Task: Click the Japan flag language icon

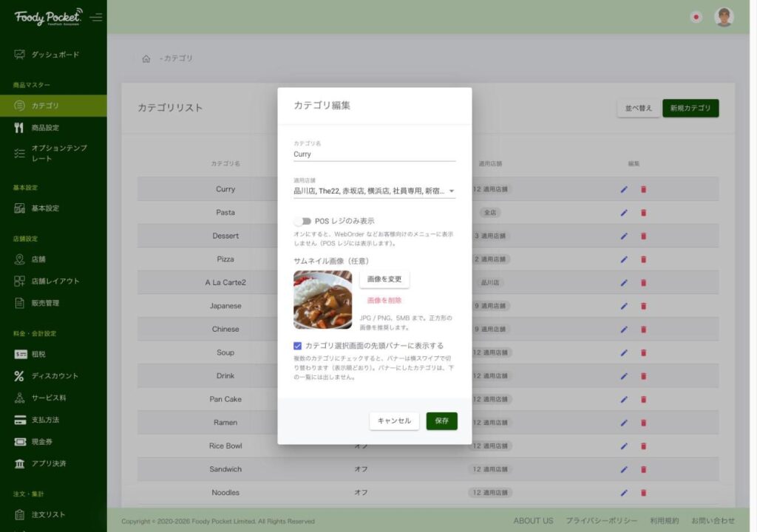Action: (696, 17)
